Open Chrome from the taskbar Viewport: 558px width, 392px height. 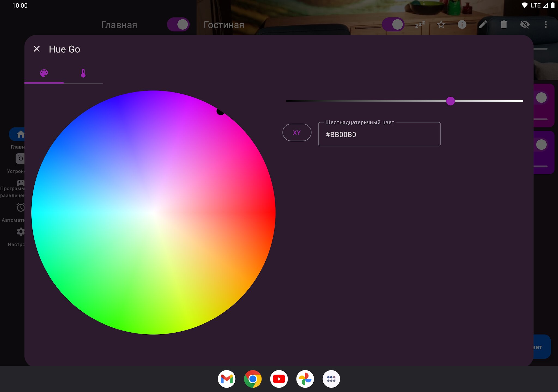pyautogui.click(x=253, y=379)
